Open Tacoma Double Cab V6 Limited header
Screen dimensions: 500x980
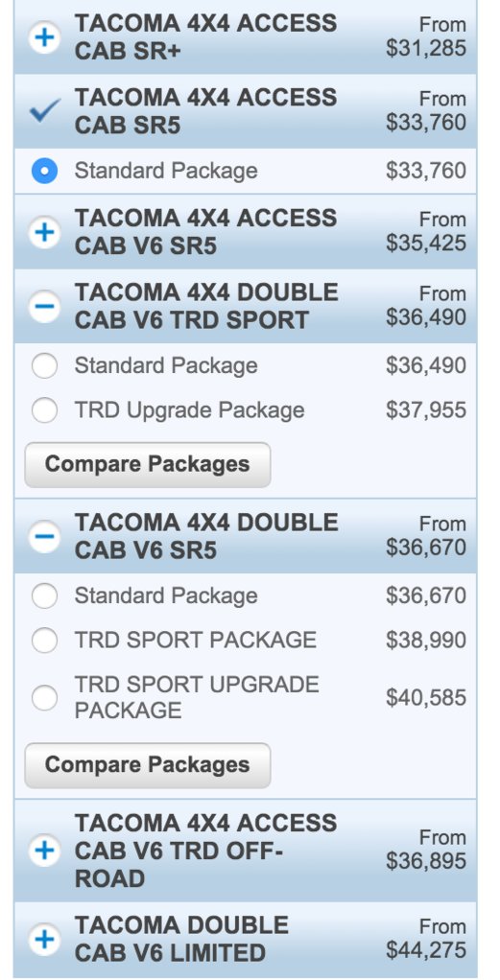245,940
